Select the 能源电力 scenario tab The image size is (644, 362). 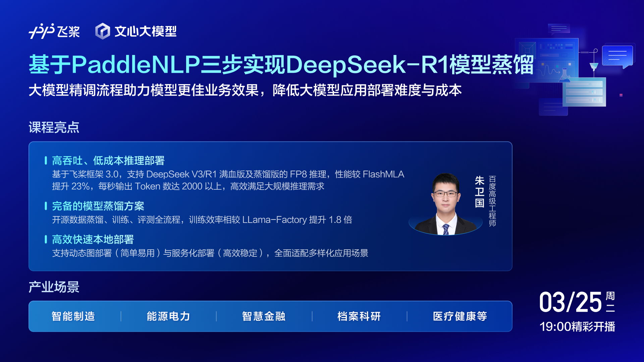tap(168, 316)
